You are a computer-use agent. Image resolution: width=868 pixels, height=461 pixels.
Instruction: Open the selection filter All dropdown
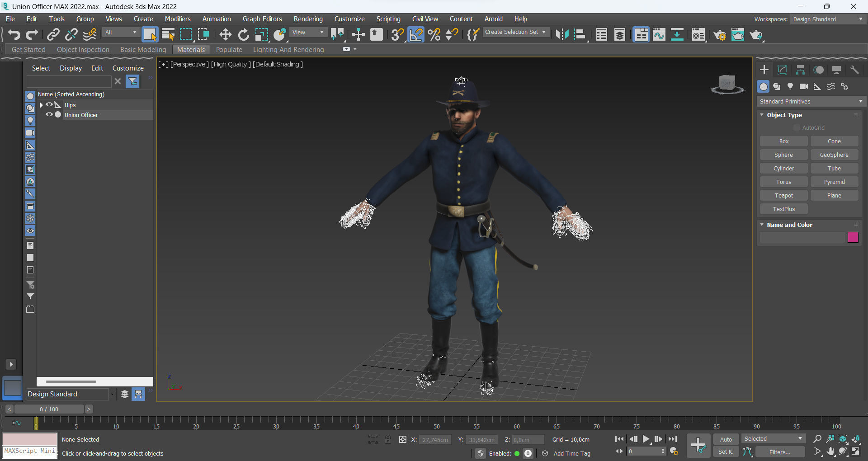pos(120,33)
